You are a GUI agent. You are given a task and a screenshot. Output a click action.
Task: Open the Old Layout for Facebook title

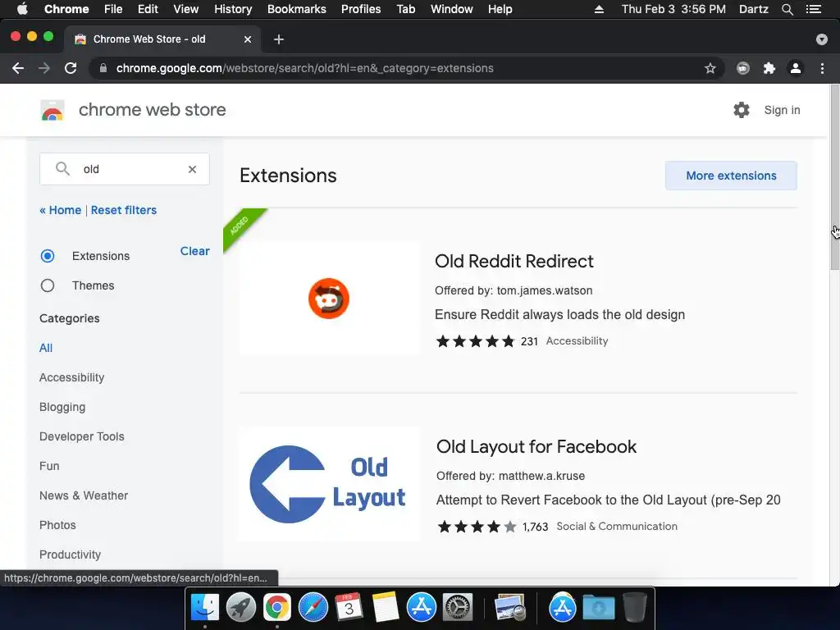pyautogui.click(x=536, y=447)
